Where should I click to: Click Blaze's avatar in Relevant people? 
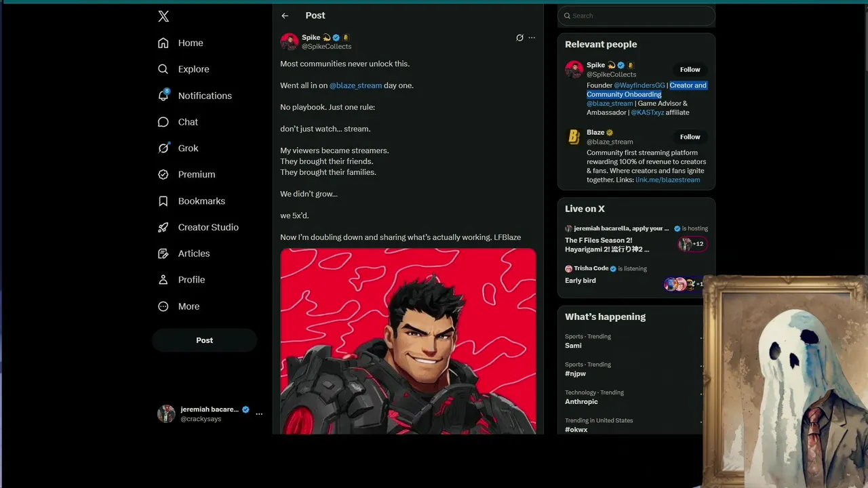pos(574,137)
